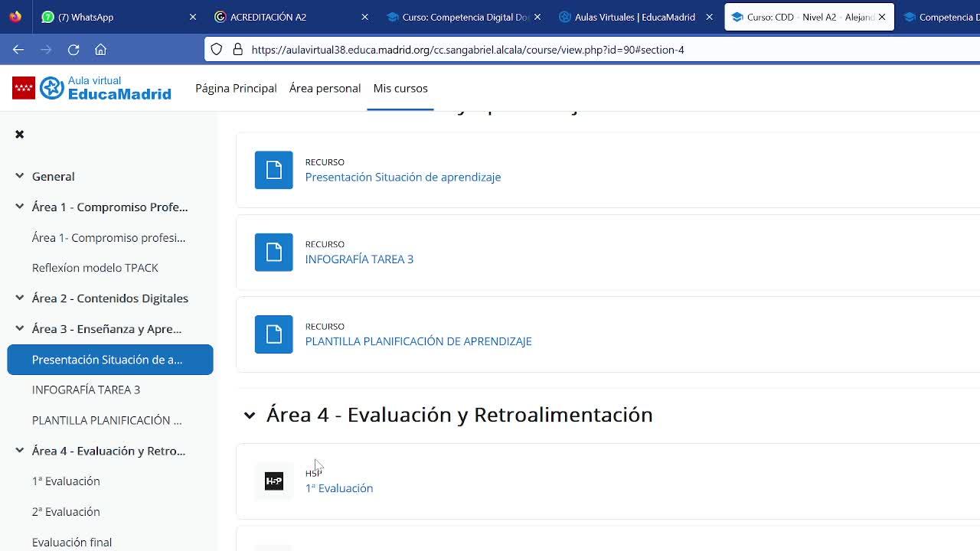The height and width of the screenshot is (551, 980).
Task: Click the Área 4 - Evaluación y Retroalimentación heading
Action: click(x=459, y=415)
